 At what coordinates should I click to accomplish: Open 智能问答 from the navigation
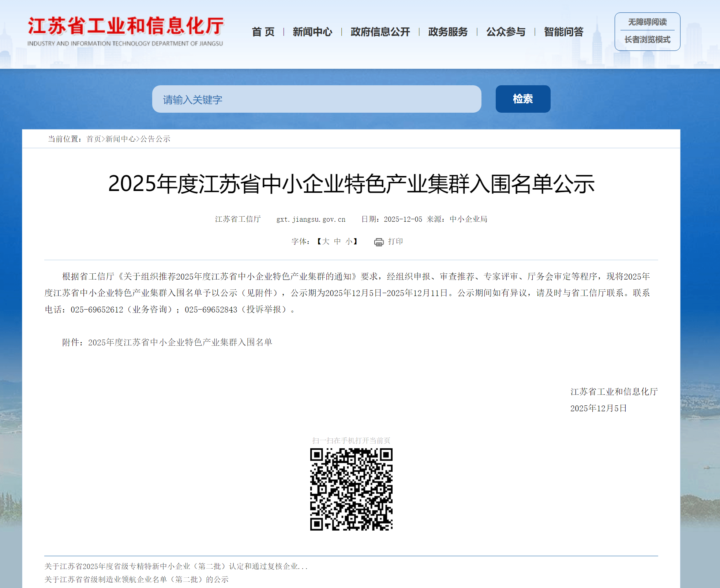[x=563, y=32]
